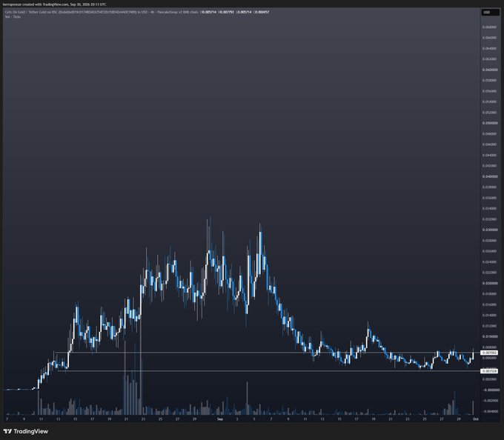Click the 0.006957 close value in the legend
This screenshot has width=504, height=440.
tap(262, 12)
